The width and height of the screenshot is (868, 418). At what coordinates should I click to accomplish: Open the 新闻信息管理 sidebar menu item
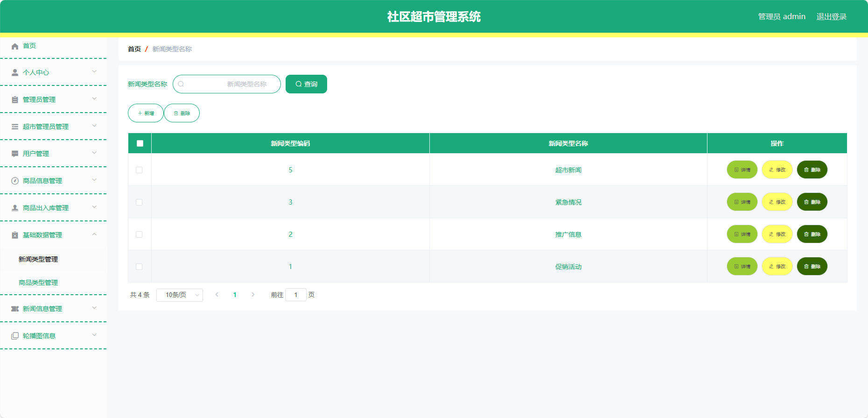click(53, 309)
